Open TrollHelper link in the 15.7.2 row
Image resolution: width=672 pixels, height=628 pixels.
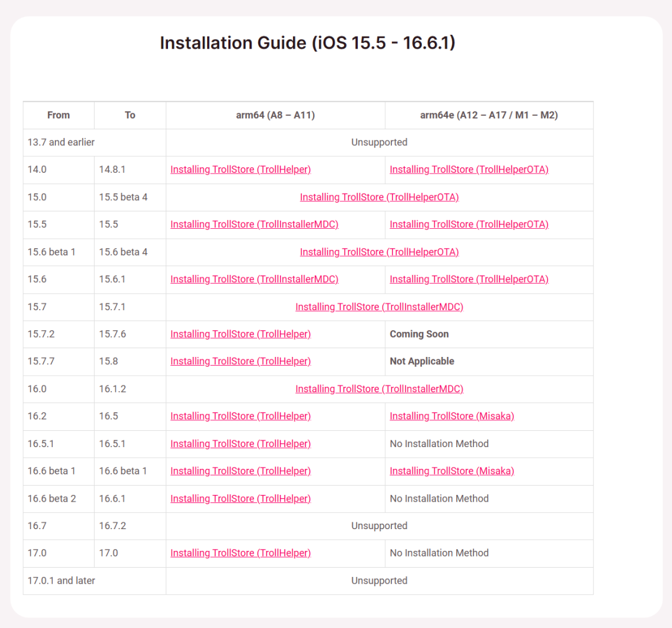pos(240,334)
